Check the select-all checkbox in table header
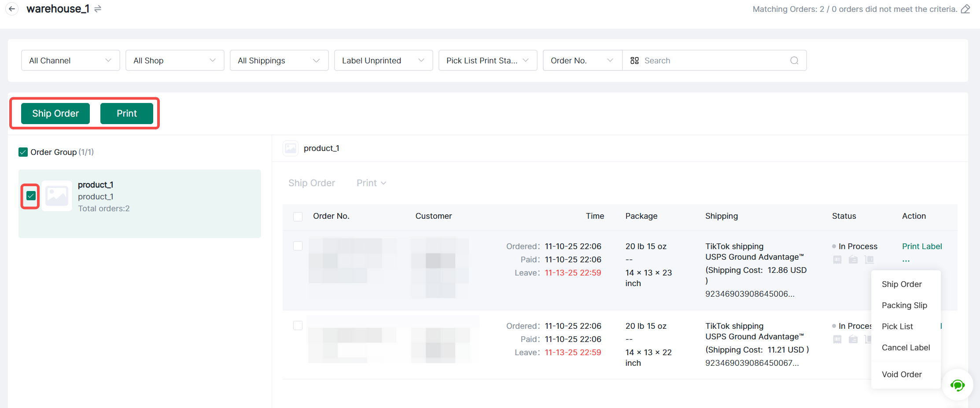The image size is (980, 408). [x=298, y=217]
